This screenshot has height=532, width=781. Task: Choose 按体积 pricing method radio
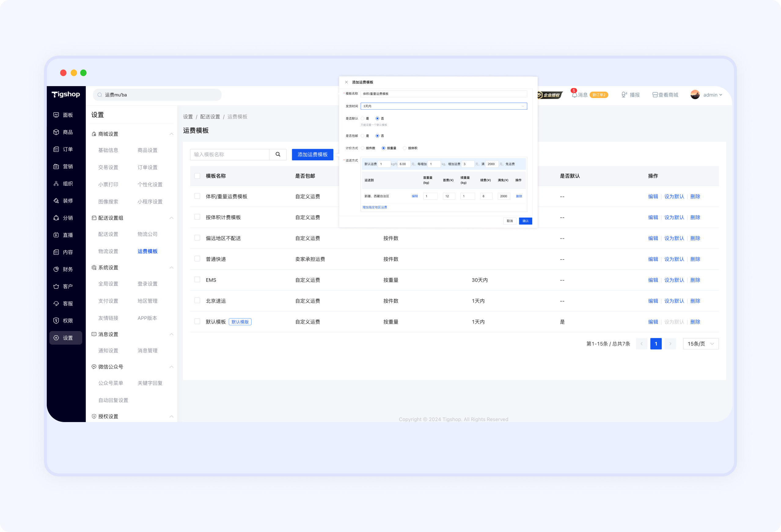click(x=405, y=148)
